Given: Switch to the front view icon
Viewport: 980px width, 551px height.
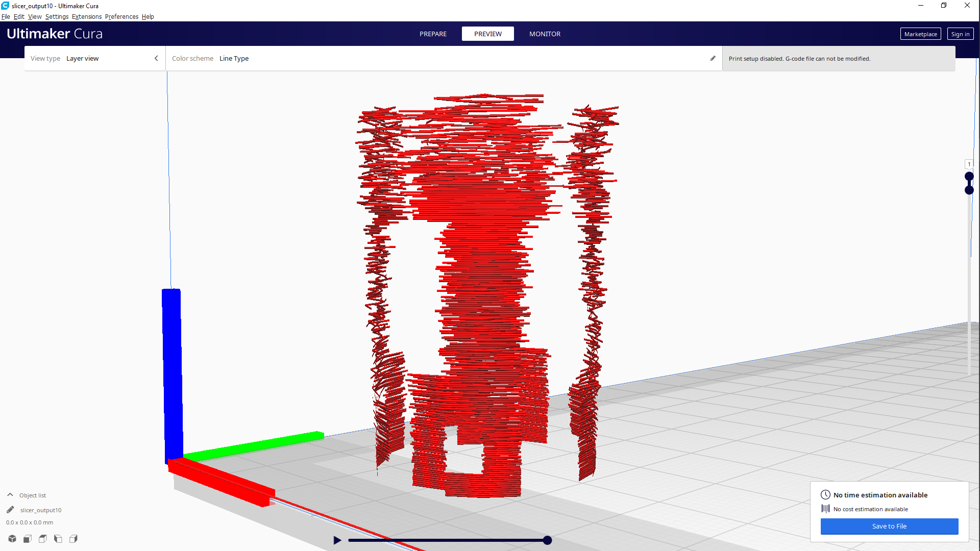Looking at the screenshot, I should tap(27, 539).
